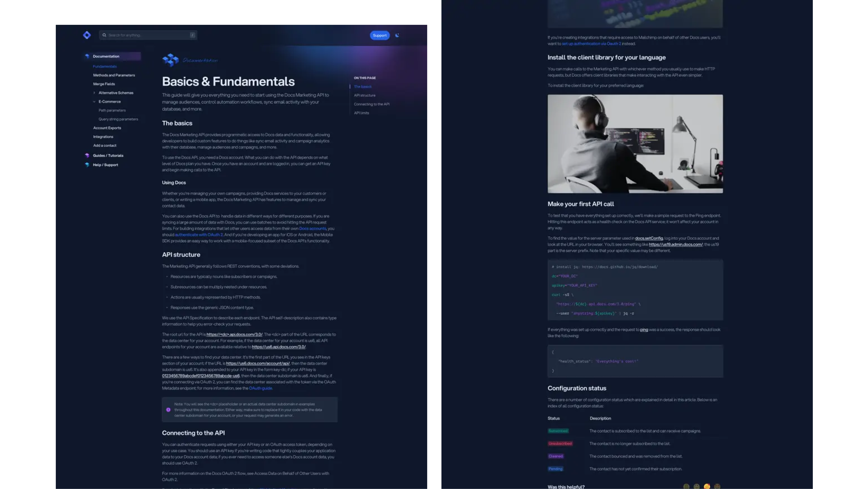Screen dimensions: 868x489
Task: Open the docs.setConfig link
Action: [649, 238]
